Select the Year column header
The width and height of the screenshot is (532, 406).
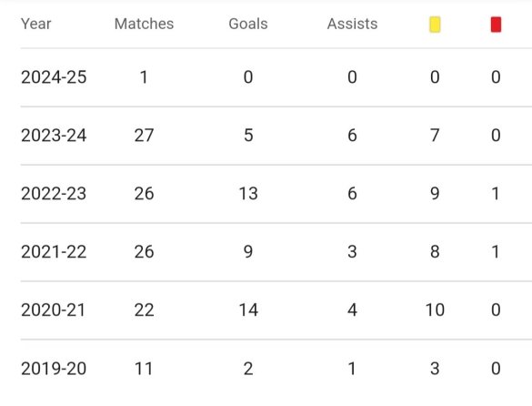pos(35,24)
